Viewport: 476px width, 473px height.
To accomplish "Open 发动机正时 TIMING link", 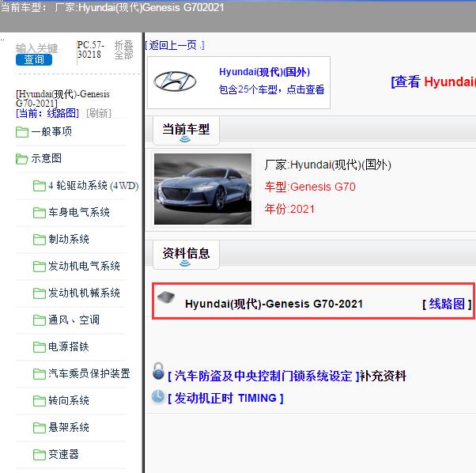I will [x=225, y=398].
